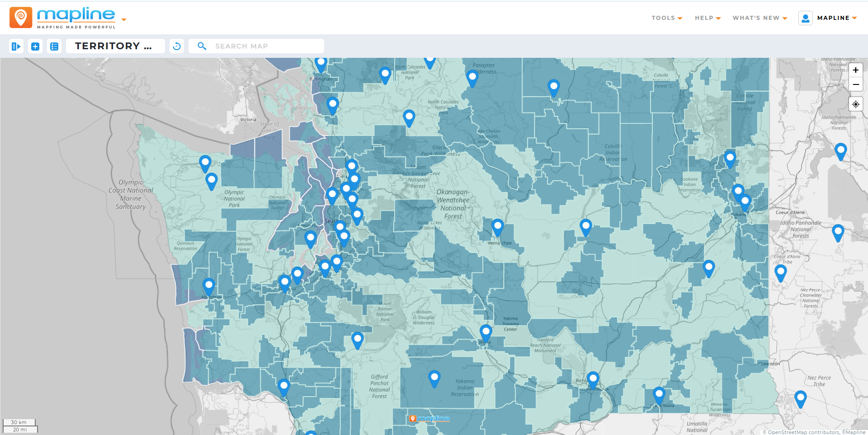Open the HELP menu
Screen dimensions: 868x435
pyautogui.click(x=708, y=18)
